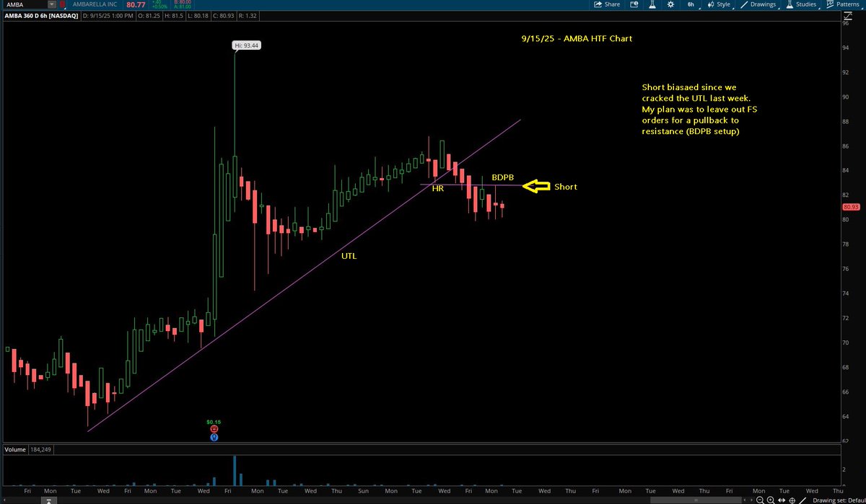Click the blue event icon below earnings marker
The image size is (866, 504).
[214, 436]
